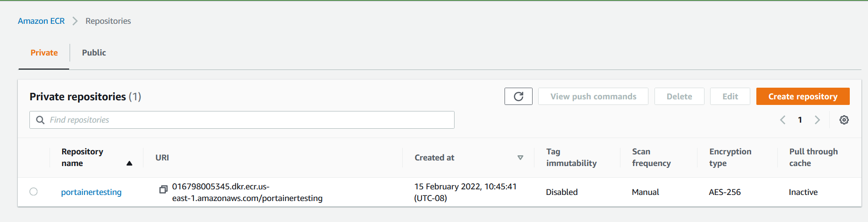Screen dimensions: 868x222
Task: Go to the next page arrow
Action: tap(817, 120)
